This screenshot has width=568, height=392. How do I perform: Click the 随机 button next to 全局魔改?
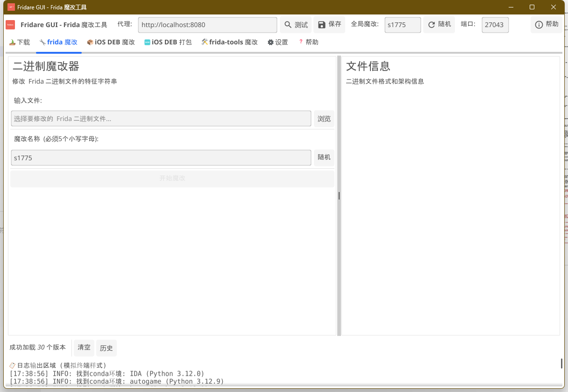[439, 25]
